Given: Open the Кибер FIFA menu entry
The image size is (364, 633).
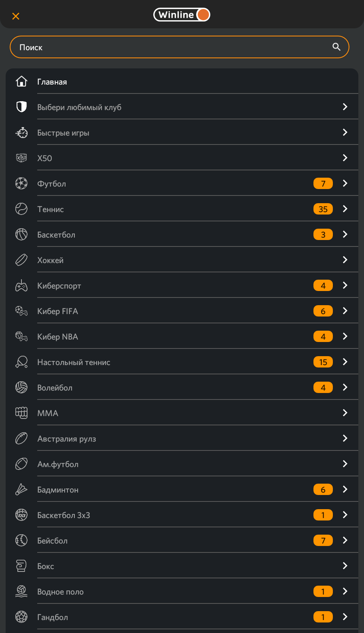Looking at the screenshot, I should point(57,311).
